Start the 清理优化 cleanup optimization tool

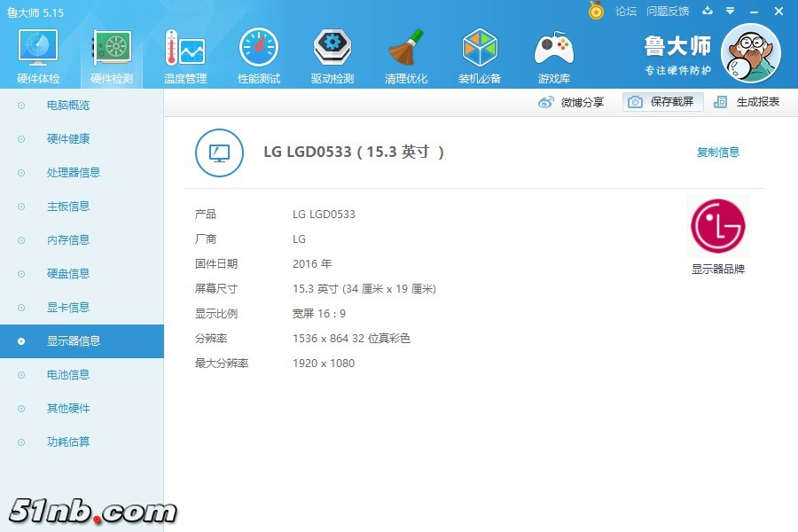point(406,53)
